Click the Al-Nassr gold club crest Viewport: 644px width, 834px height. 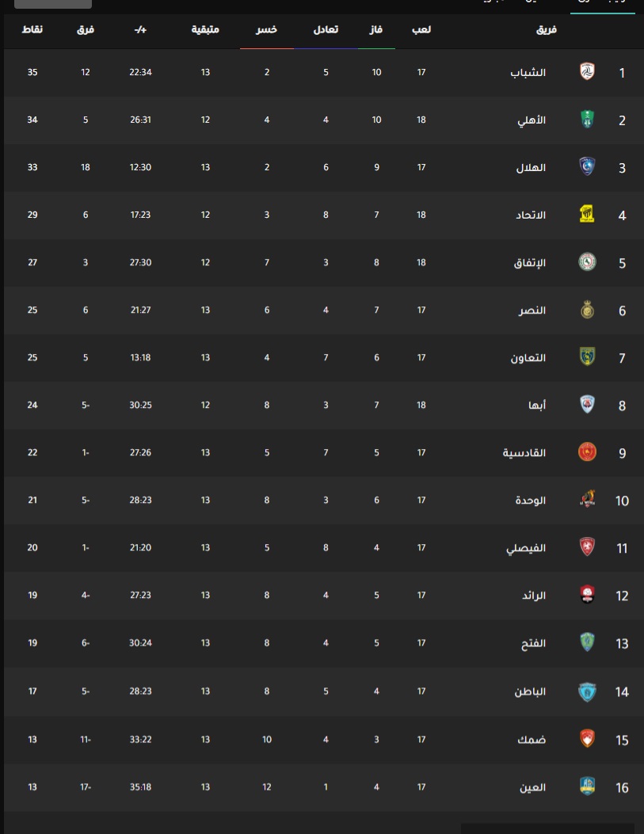pos(586,309)
